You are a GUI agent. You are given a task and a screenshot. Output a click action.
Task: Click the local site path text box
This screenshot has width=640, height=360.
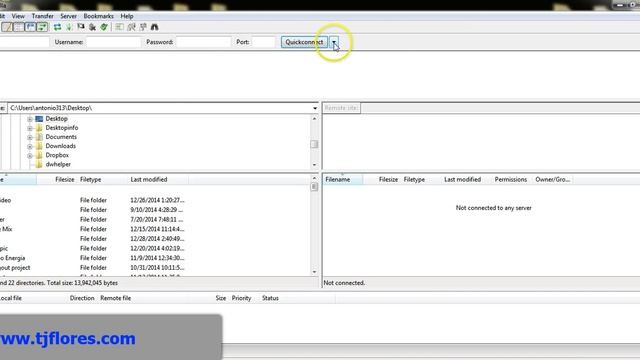pos(159,108)
